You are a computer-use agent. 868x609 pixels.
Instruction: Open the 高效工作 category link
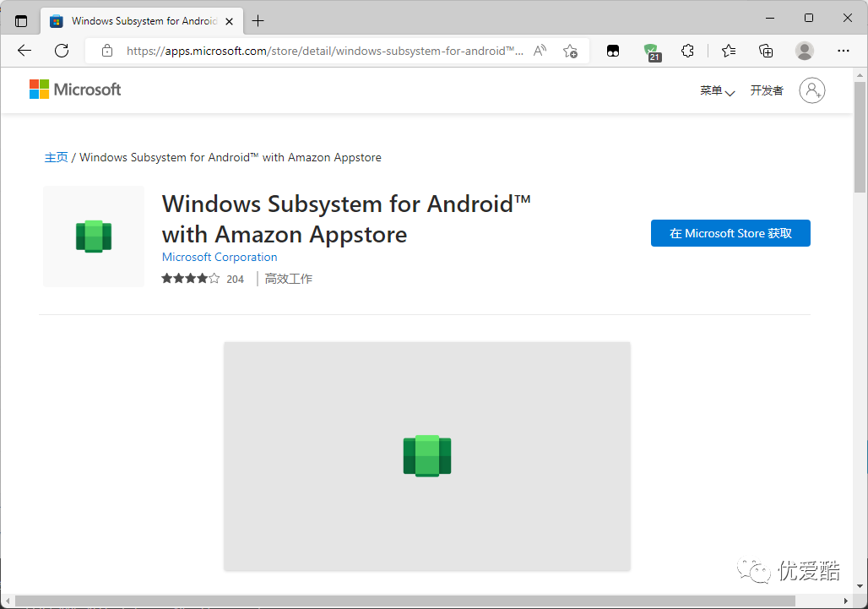tap(289, 279)
